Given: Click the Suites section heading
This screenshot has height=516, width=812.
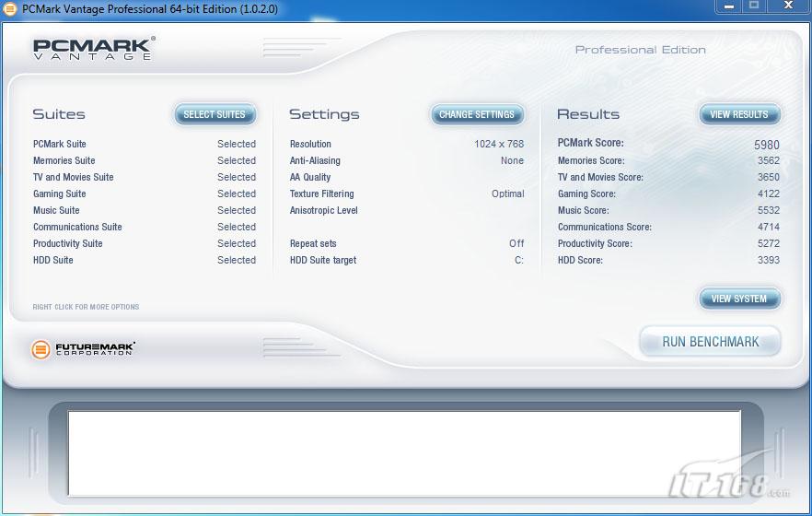Looking at the screenshot, I should click(x=59, y=114).
